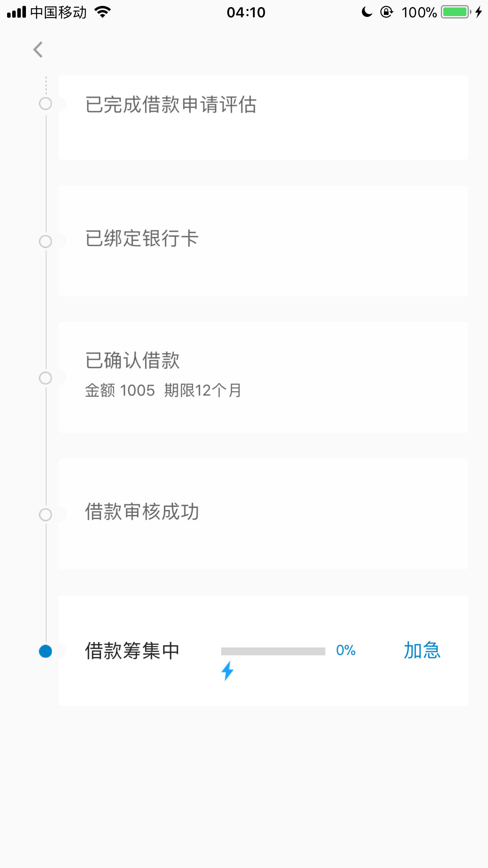Select the timeline circle for 借款审核成功
The height and width of the screenshot is (868, 488).
click(x=46, y=515)
